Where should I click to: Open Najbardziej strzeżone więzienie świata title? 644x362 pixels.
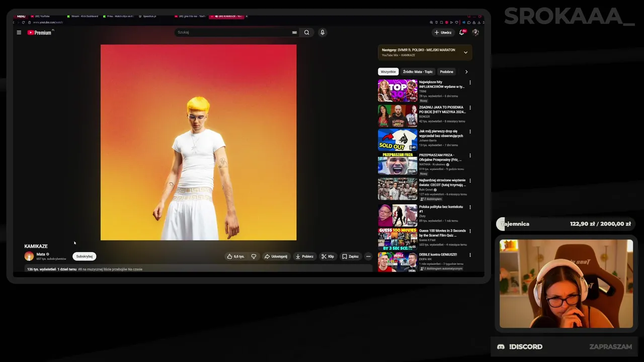(x=442, y=183)
